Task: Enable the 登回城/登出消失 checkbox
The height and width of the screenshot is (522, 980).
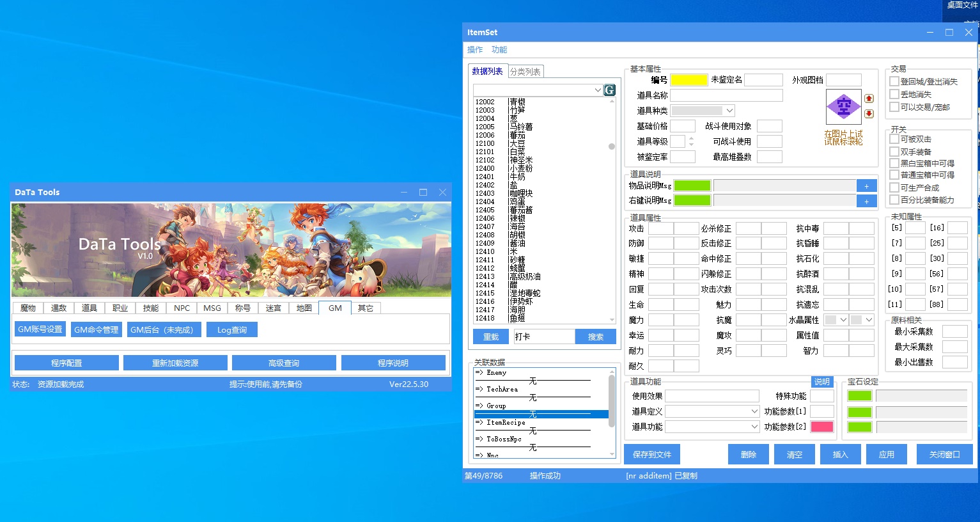Action: [x=894, y=81]
